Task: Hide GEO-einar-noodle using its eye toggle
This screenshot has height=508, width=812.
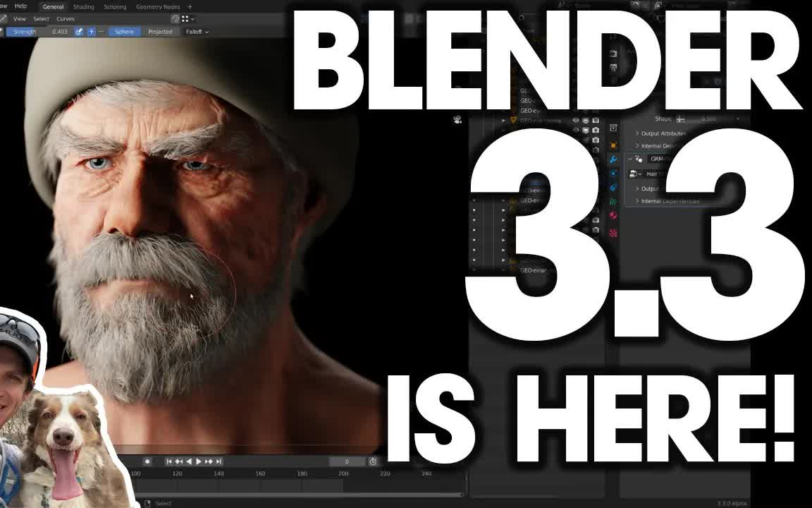Action: pyautogui.click(x=574, y=120)
